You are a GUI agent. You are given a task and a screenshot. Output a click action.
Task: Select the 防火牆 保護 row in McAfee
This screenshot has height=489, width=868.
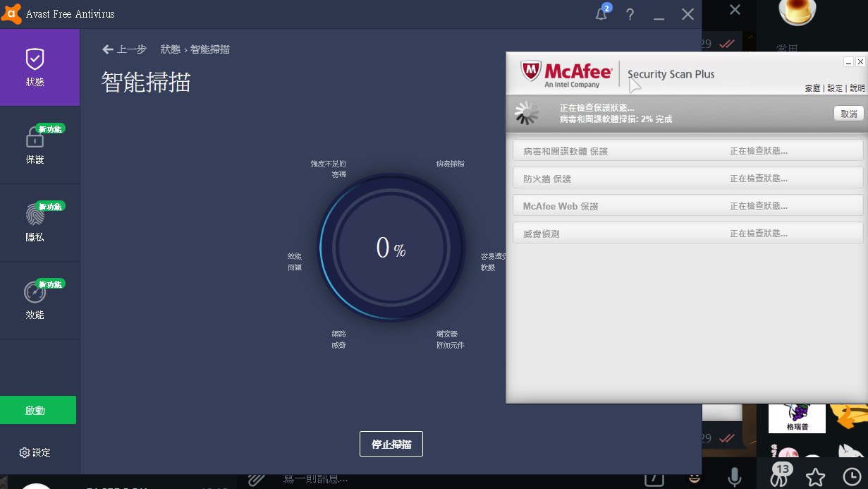687,179
